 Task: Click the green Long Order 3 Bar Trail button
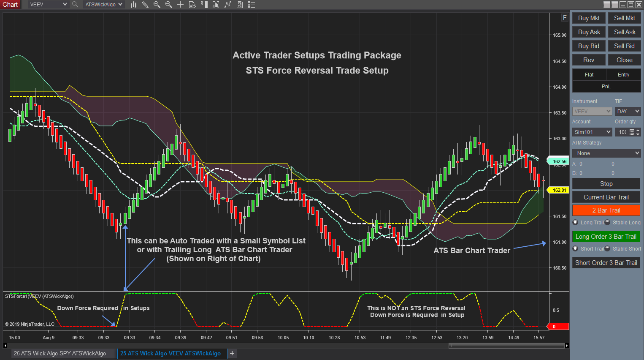point(606,237)
